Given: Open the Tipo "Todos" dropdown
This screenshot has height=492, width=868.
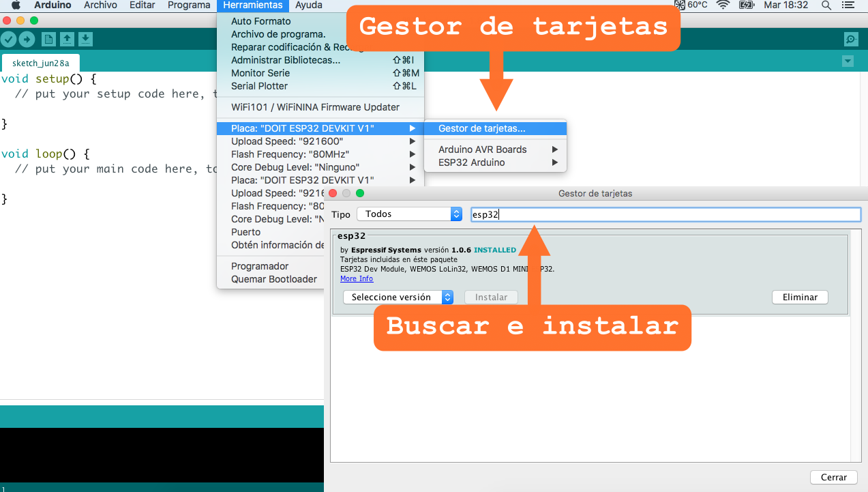Looking at the screenshot, I should (409, 214).
